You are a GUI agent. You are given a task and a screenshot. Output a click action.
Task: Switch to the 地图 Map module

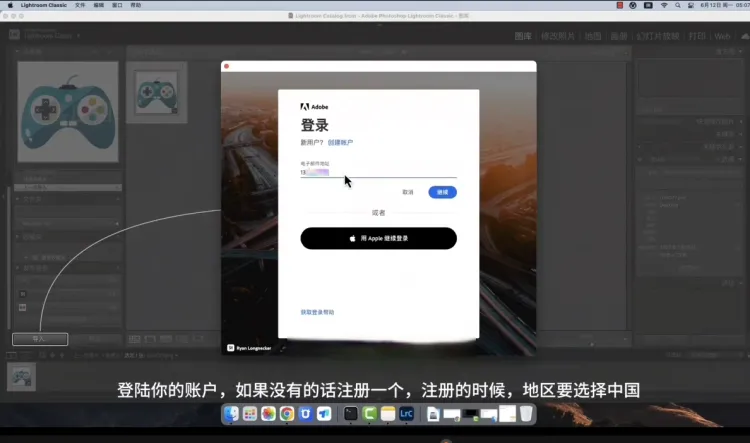593,36
